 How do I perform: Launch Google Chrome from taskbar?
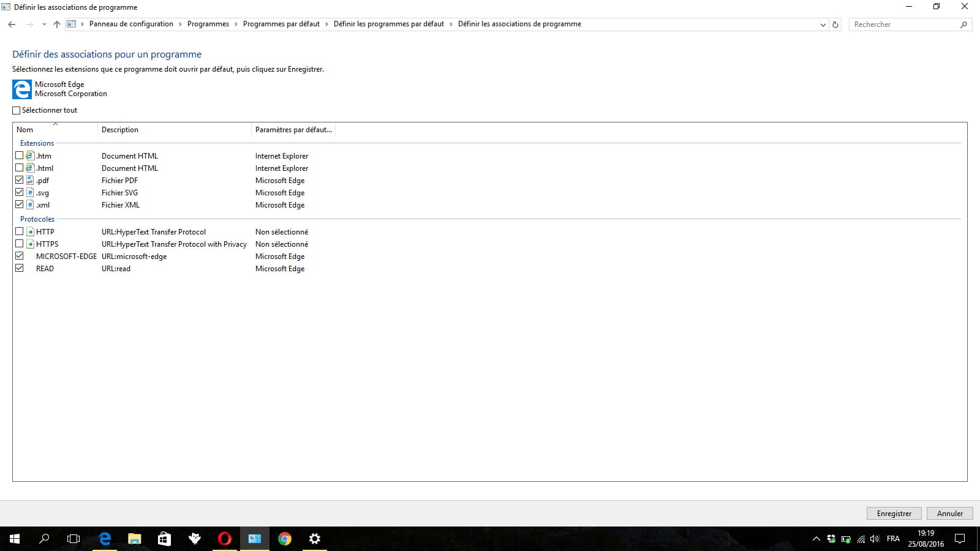pyautogui.click(x=284, y=539)
